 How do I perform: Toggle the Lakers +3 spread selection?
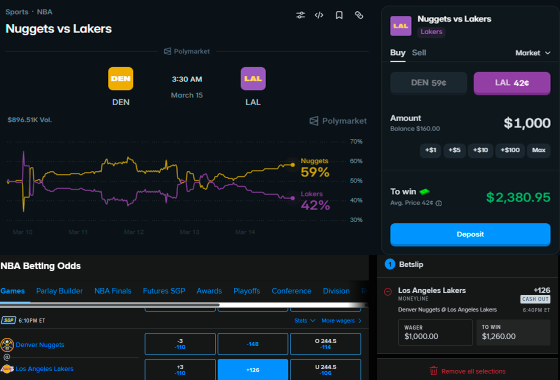tap(180, 370)
